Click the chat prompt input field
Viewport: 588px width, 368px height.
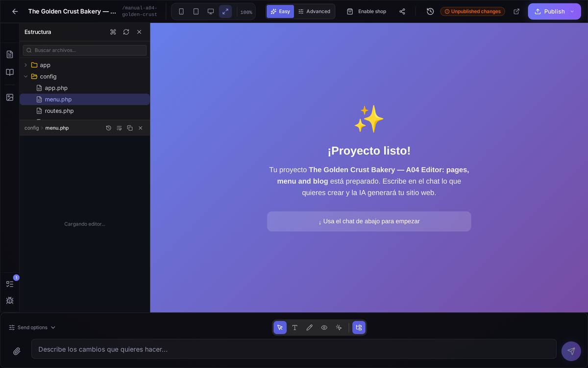(x=294, y=349)
